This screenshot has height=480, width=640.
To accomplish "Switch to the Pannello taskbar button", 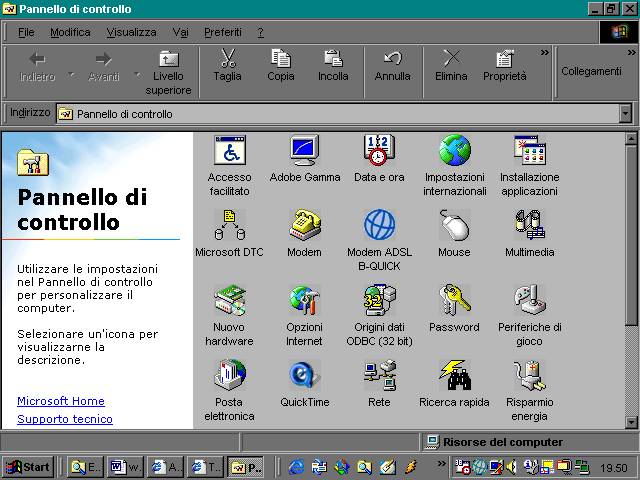I will pyautogui.click(x=246, y=467).
